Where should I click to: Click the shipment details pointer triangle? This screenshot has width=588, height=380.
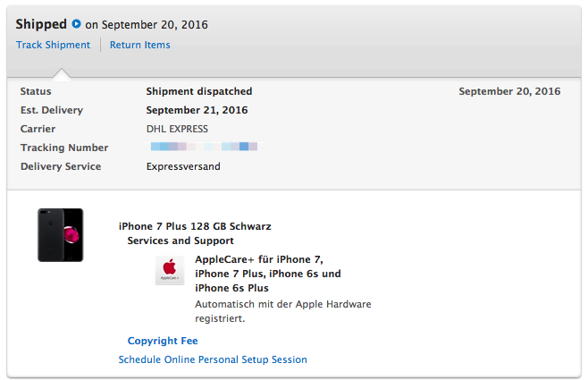coord(62,74)
